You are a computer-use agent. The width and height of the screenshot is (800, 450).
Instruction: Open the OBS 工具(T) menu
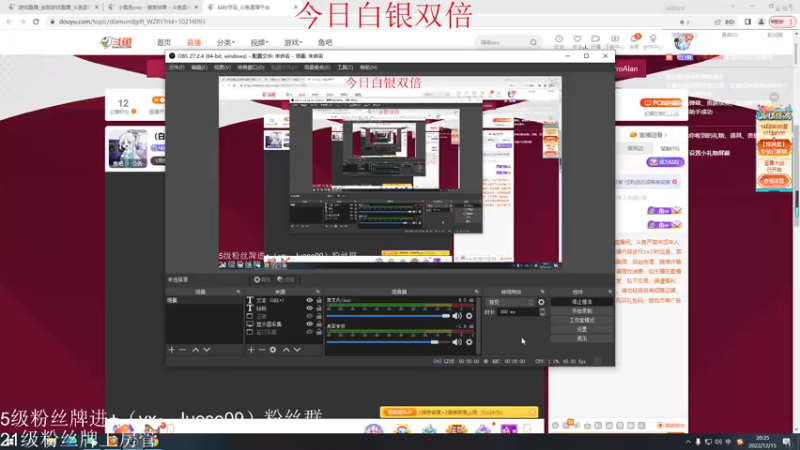[345, 67]
